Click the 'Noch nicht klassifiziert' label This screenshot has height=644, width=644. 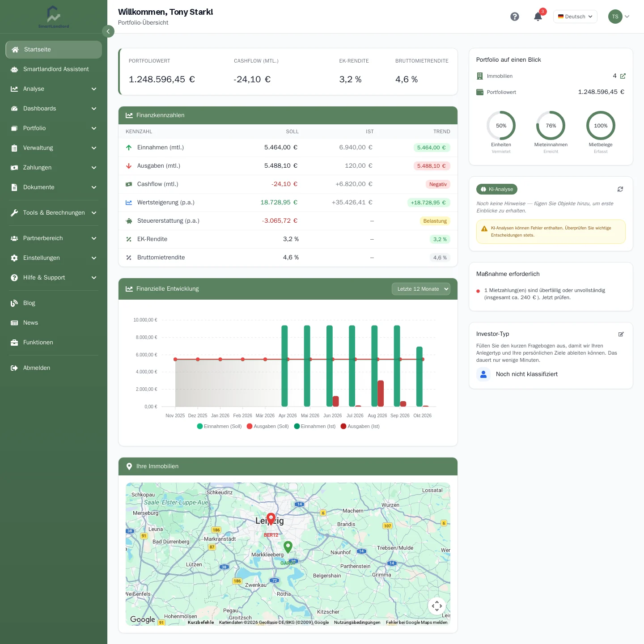tap(527, 374)
